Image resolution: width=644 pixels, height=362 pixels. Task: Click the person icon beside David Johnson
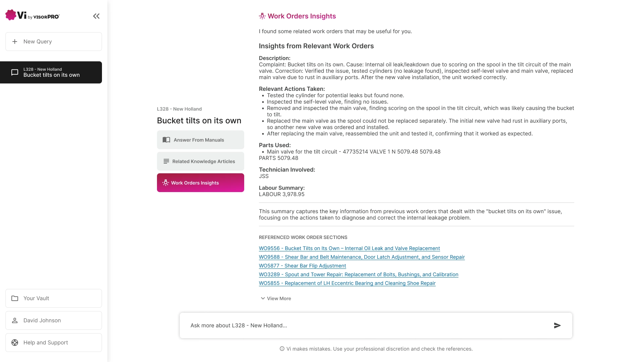point(15,320)
